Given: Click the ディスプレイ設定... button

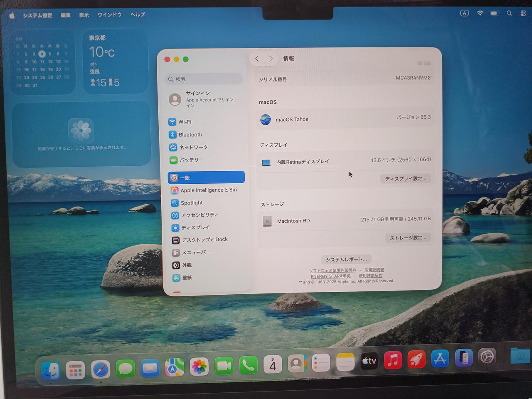Looking at the screenshot, I should (x=405, y=179).
